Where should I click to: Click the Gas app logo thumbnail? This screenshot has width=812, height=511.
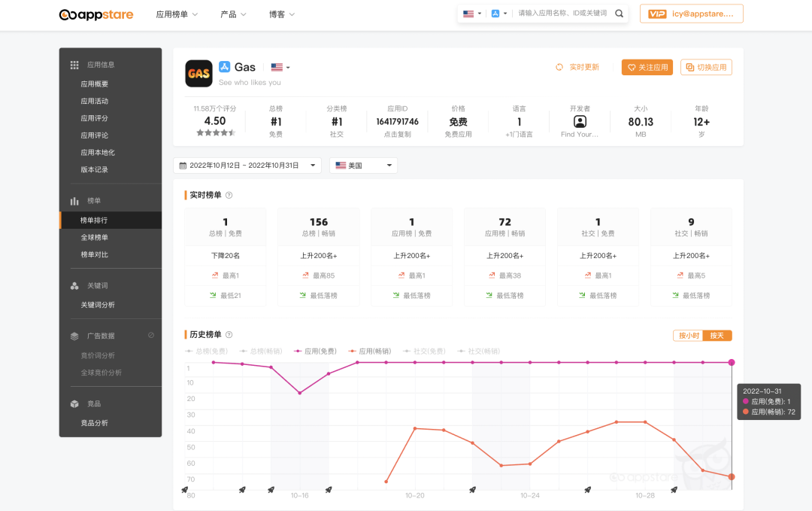[198, 73]
